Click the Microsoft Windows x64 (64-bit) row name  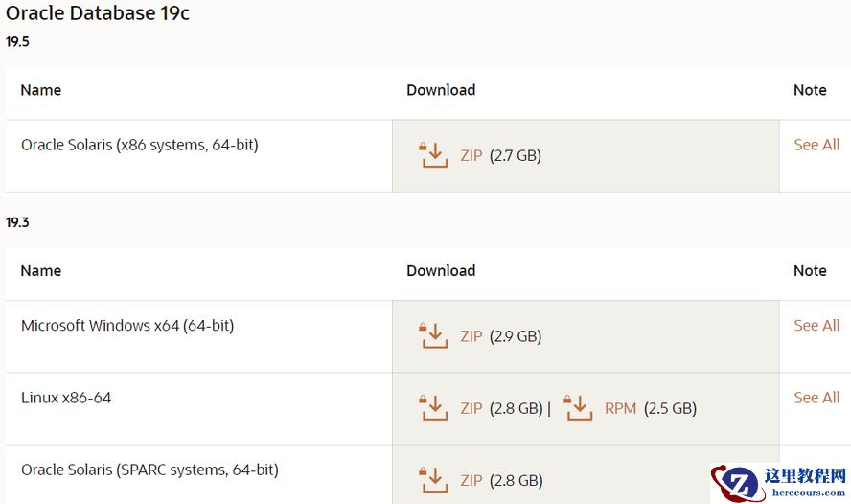[x=127, y=326]
